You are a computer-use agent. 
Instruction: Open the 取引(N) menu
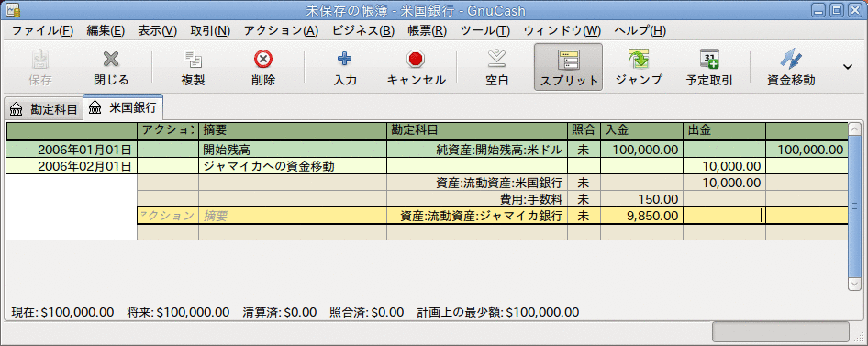(210, 30)
